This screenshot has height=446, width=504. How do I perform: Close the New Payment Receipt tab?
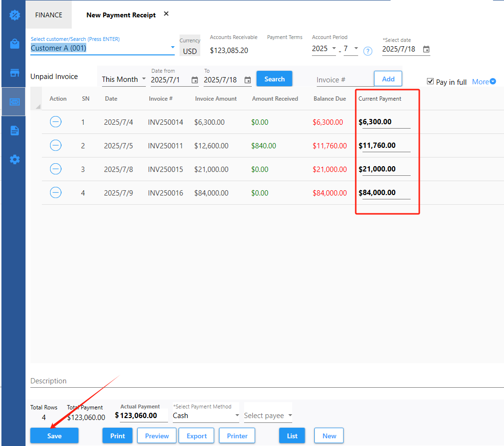click(166, 14)
